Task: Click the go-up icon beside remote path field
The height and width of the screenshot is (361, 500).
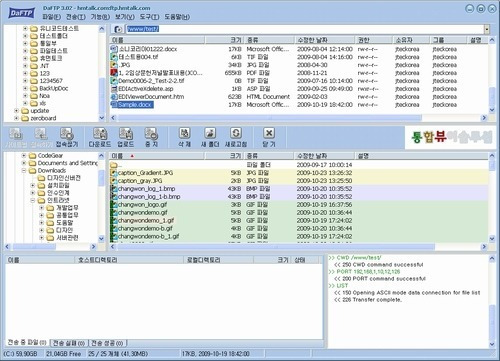Action: (x=118, y=29)
